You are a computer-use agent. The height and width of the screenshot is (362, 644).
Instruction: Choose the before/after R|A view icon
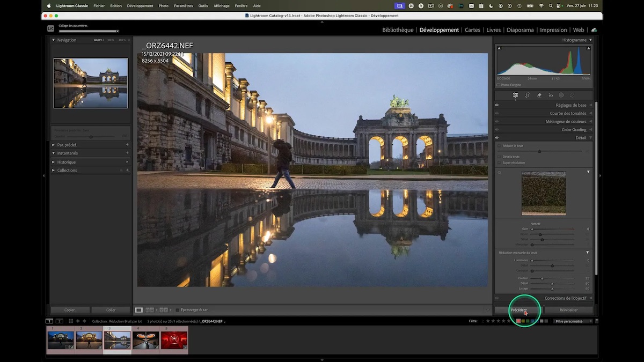[150, 310]
